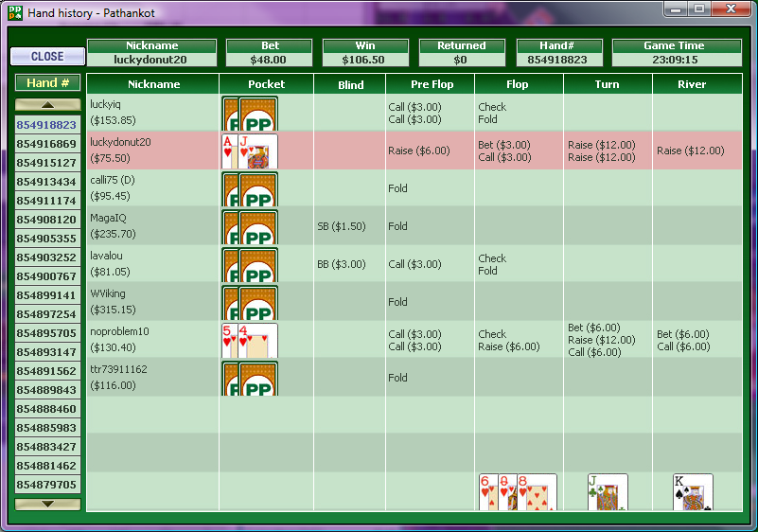Image resolution: width=758 pixels, height=532 pixels.
Task: Open hand 854900767
Action: 46,276
